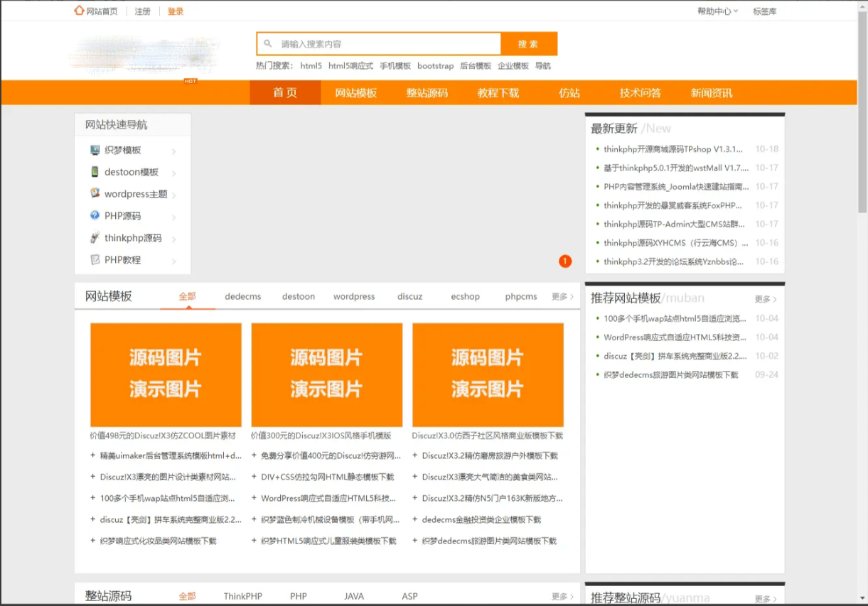Click hot search term bootstrap
868x606 pixels.
[435, 66]
